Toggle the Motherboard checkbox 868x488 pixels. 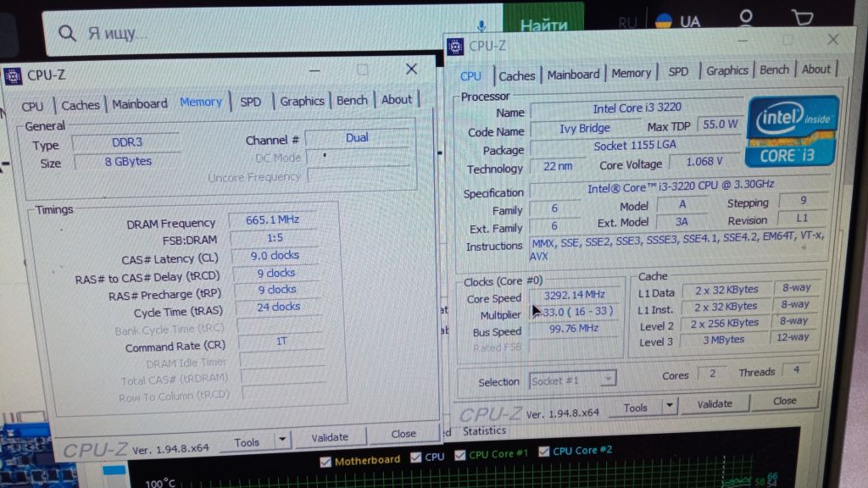[x=325, y=462]
